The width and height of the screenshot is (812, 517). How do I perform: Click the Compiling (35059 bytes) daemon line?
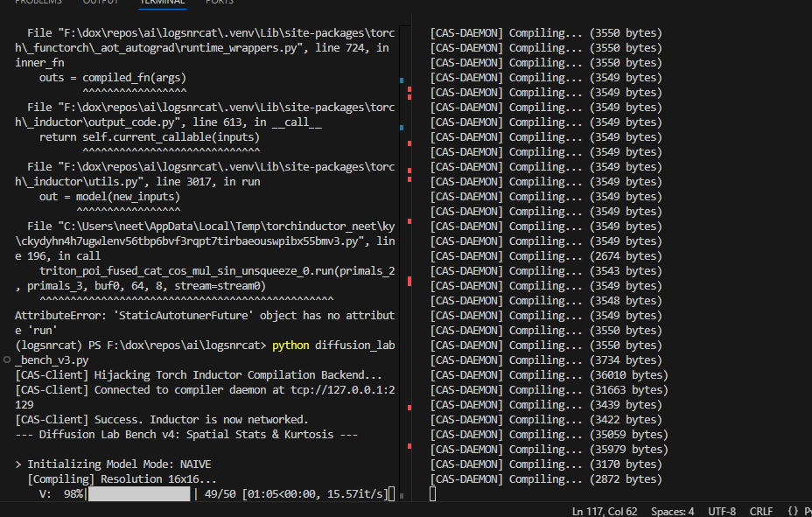[549, 434]
